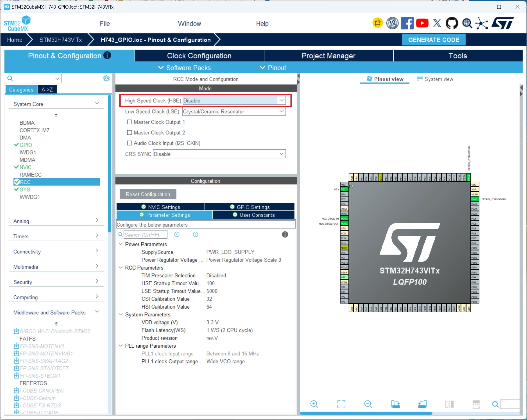Click the info icon on Pinout & Configuration
This screenshot has height=420, width=527.
(x=107, y=55)
